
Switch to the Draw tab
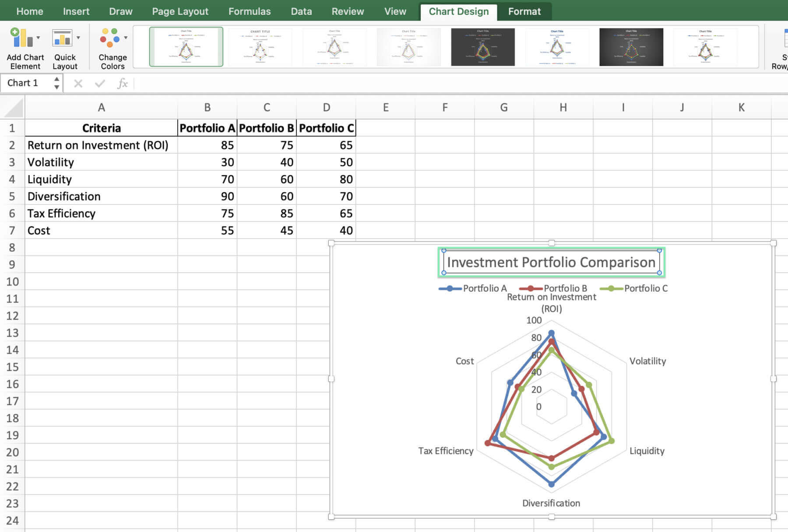pyautogui.click(x=121, y=11)
